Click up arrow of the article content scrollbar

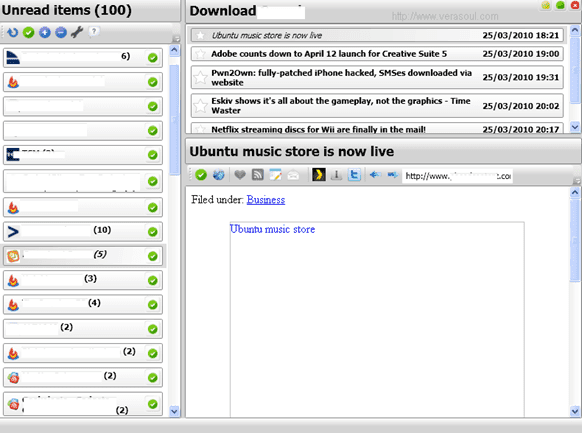pos(575,192)
